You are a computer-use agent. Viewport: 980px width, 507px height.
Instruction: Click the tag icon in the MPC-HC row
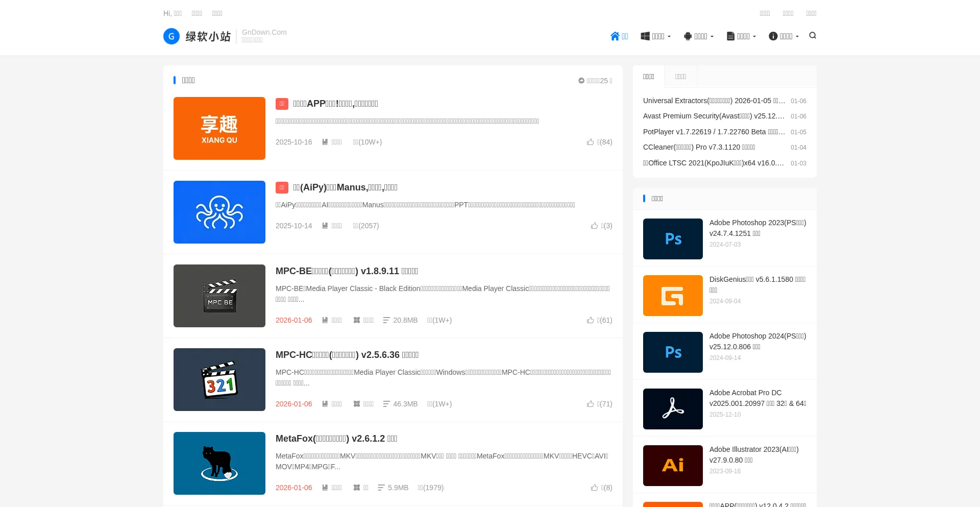[357, 404]
